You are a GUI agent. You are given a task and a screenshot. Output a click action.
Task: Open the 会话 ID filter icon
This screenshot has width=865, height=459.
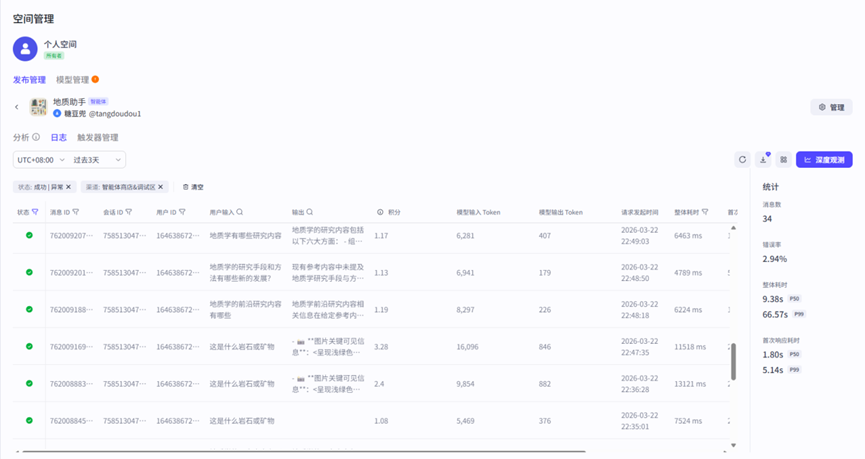click(x=129, y=212)
